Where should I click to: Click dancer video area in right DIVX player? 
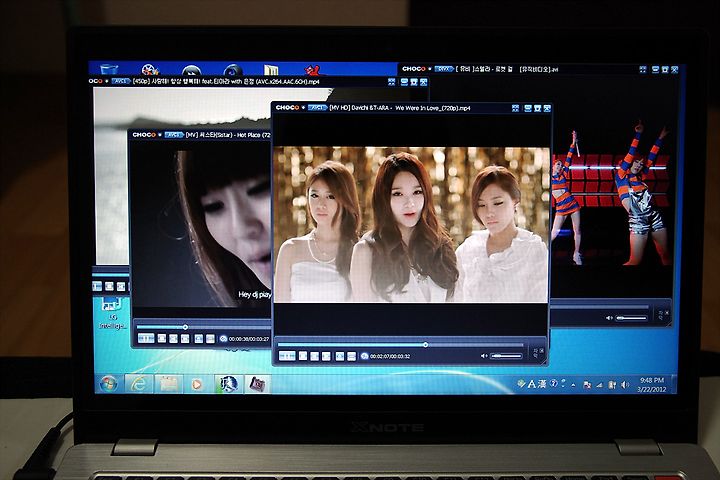coord(611,193)
